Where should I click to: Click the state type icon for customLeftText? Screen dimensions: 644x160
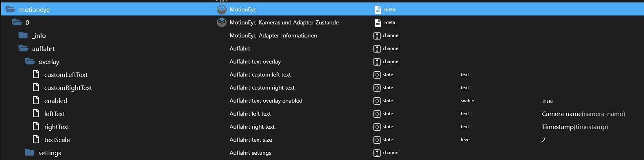[x=377, y=75]
